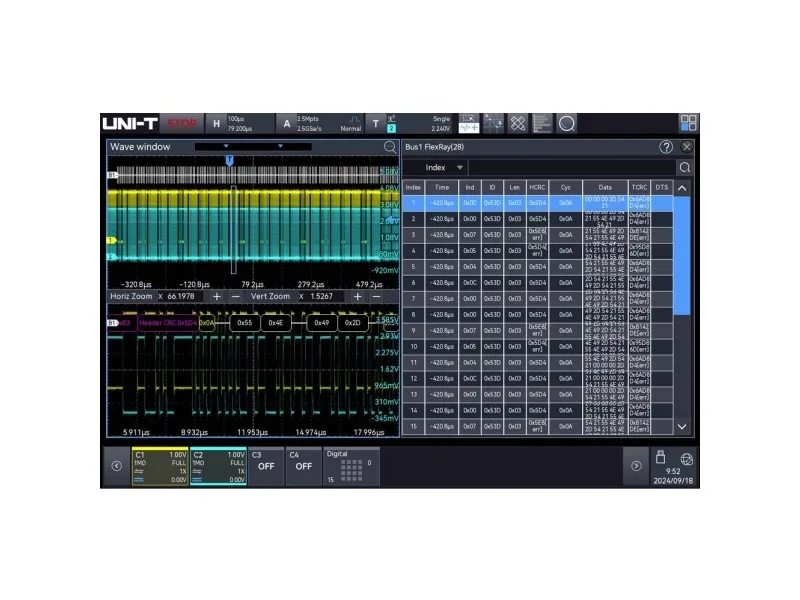The height and width of the screenshot is (600, 800).
Task: Select table row with index 5
Action: coord(538,267)
